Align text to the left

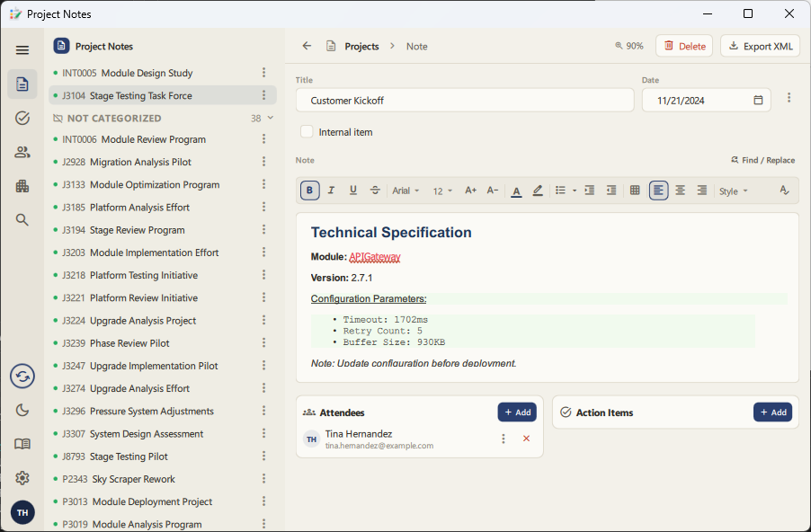pyautogui.click(x=658, y=191)
